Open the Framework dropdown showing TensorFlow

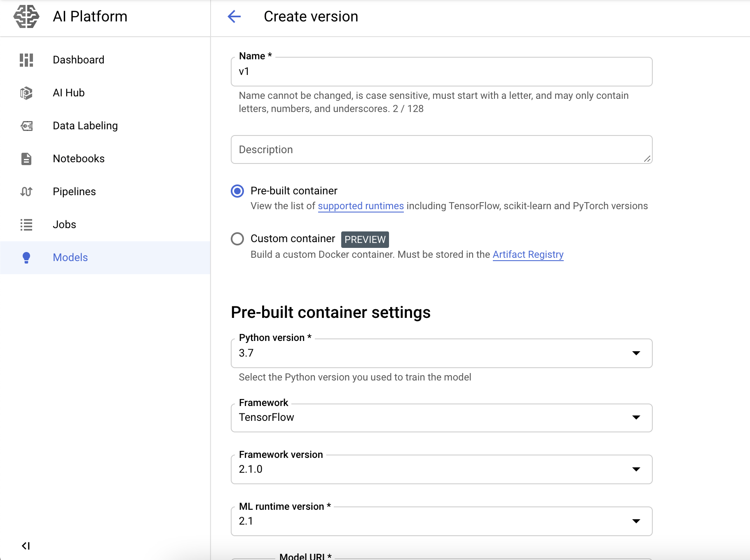point(441,418)
